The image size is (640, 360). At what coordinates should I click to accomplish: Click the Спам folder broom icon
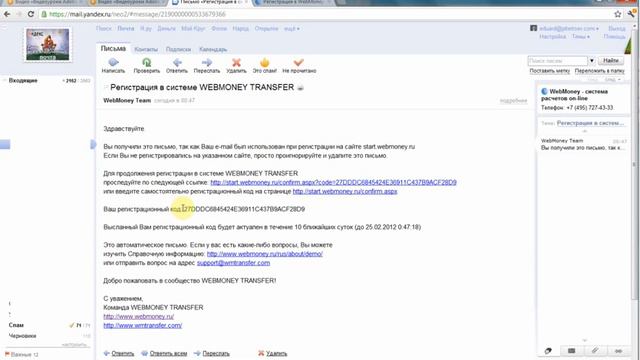72,325
